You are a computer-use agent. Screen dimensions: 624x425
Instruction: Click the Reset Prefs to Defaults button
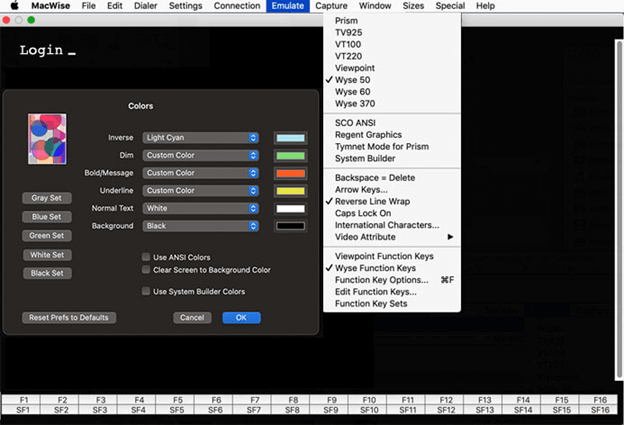[69, 318]
